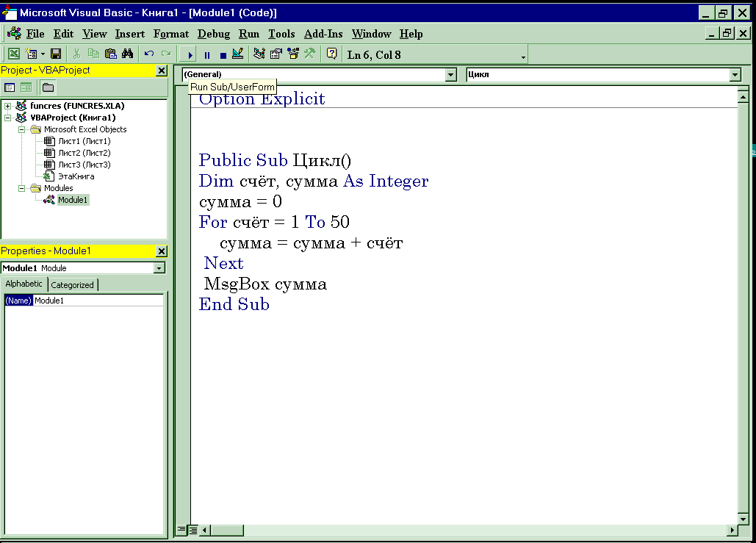Switch to Microsoft Excel view icon
The width and height of the screenshot is (756, 543).
[14, 54]
